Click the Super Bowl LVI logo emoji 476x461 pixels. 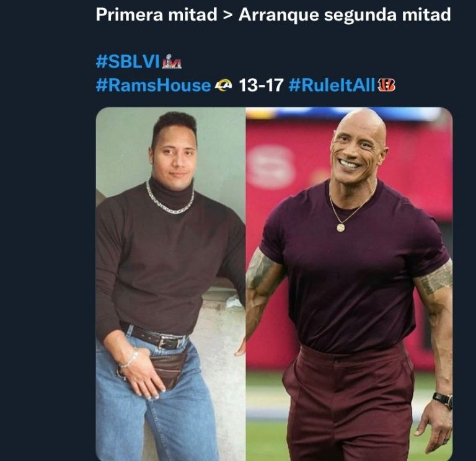pyautogui.click(x=172, y=61)
